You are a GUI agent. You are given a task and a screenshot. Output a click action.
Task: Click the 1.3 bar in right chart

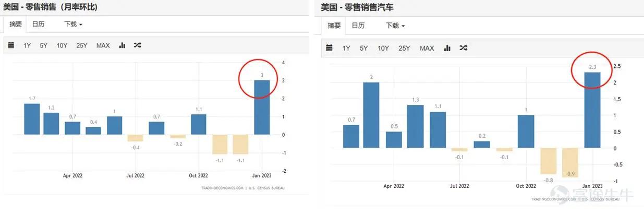(x=415, y=127)
